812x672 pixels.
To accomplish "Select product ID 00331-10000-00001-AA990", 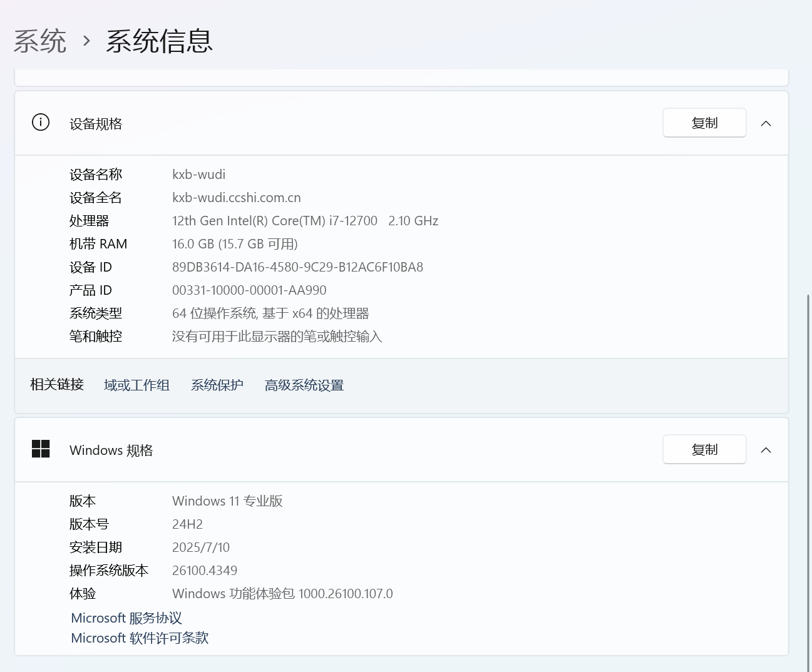I will click(249, 290).
